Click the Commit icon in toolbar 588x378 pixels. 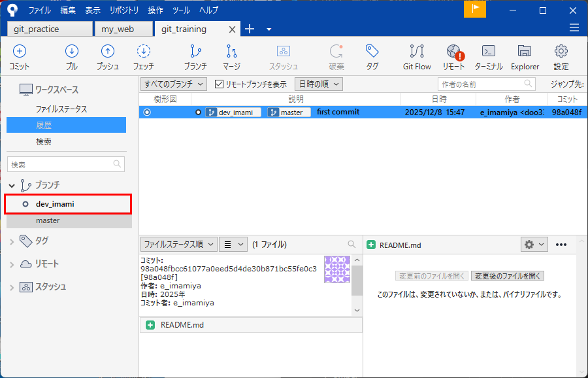(x=20, y=52)
